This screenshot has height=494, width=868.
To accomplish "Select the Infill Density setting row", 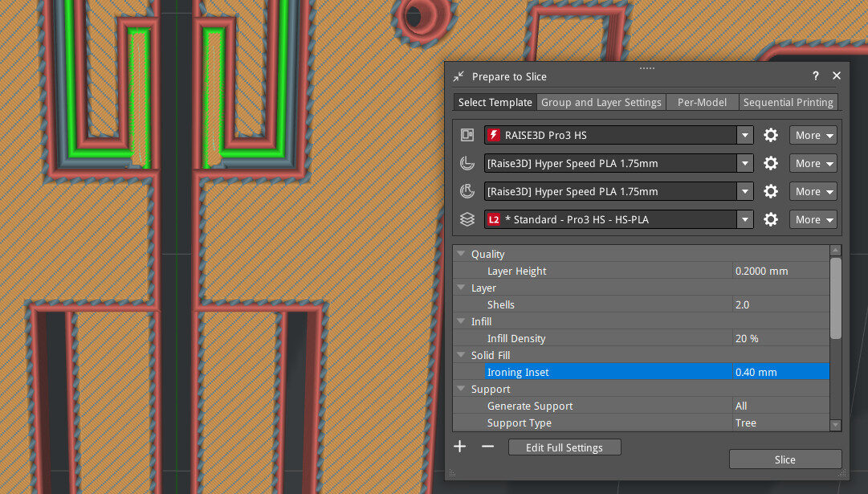I will tap(642, 338).
